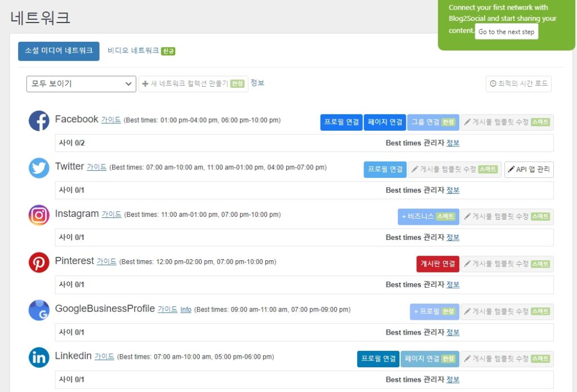Click the 네트워크 page heading
577x392 pixels.
pos(41,17)
